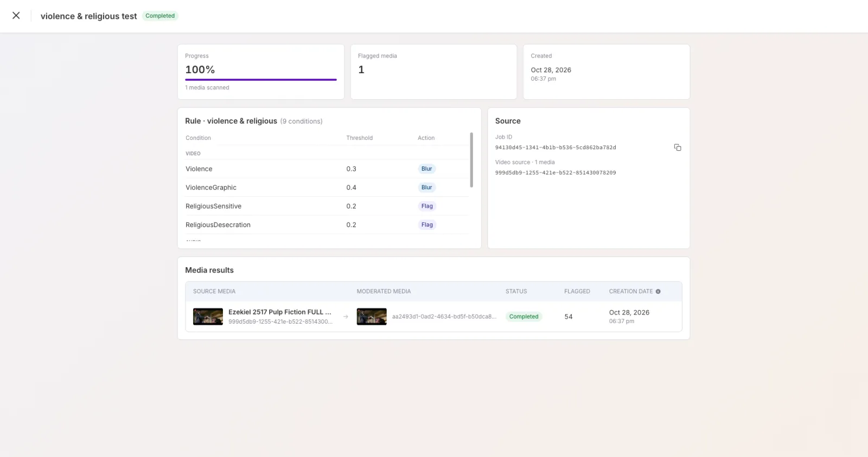868x457 pixels.
Task: Click the arrow between source and moderated media
Action: coord(346,317)
